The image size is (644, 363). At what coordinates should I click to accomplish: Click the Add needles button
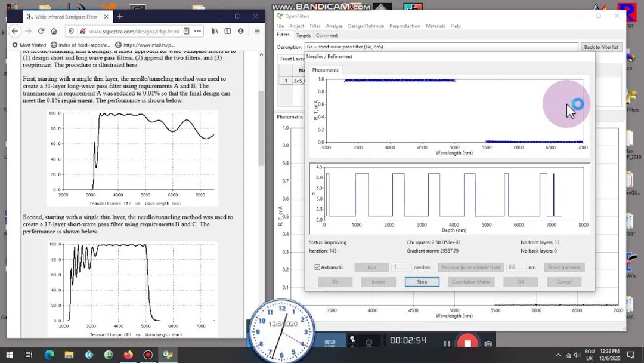click(x=371, y=267)
